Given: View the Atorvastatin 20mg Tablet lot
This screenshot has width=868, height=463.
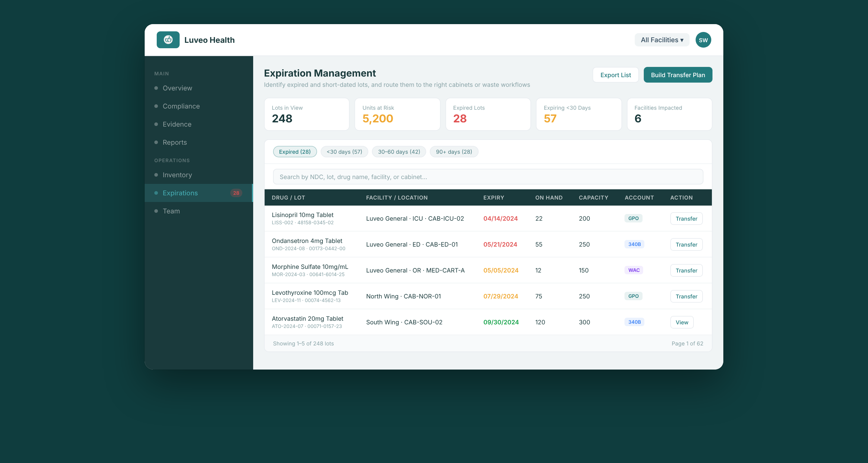Looking at the screenshot, I should coord(682,323).
